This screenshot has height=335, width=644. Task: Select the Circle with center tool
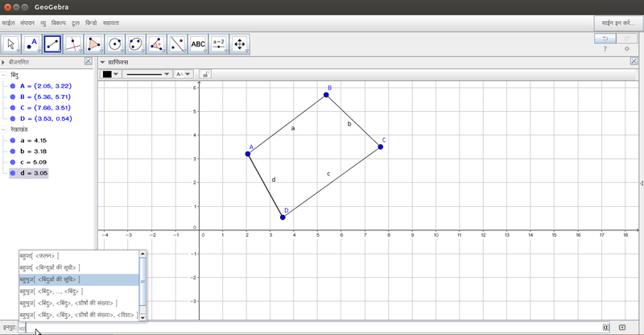pos(114,44)
